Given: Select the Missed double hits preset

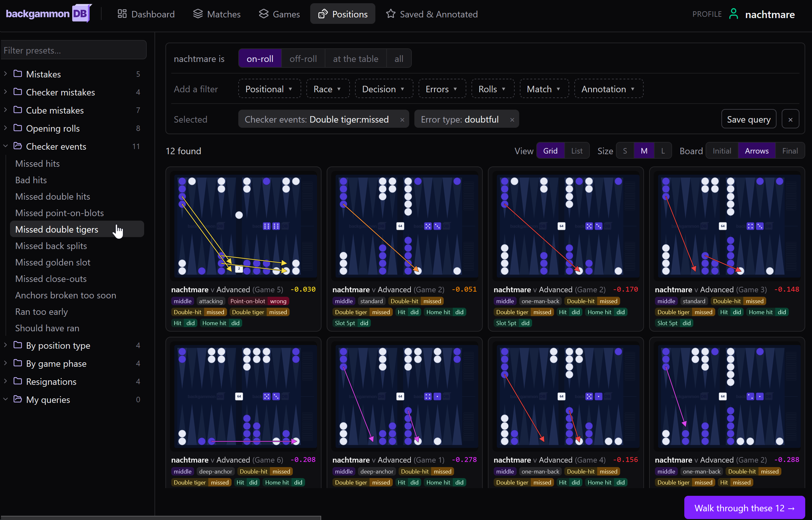Looking at the screenshot, I should point(77,196).
